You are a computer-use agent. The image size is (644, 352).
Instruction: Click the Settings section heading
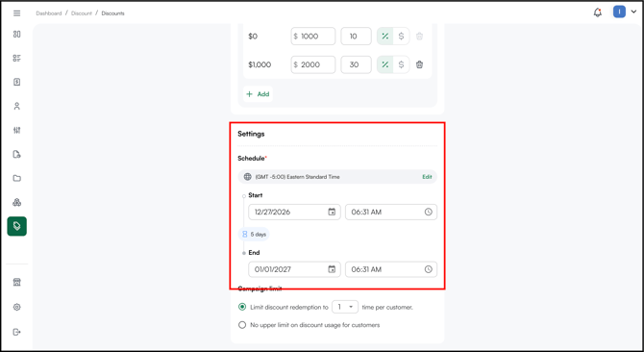(x=251, y=134)
